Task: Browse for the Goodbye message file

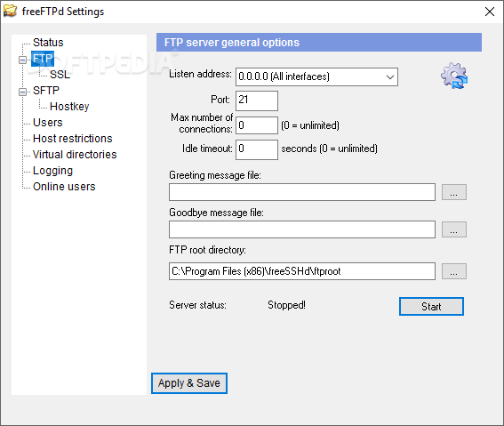Action: click(x=454, y=229)
